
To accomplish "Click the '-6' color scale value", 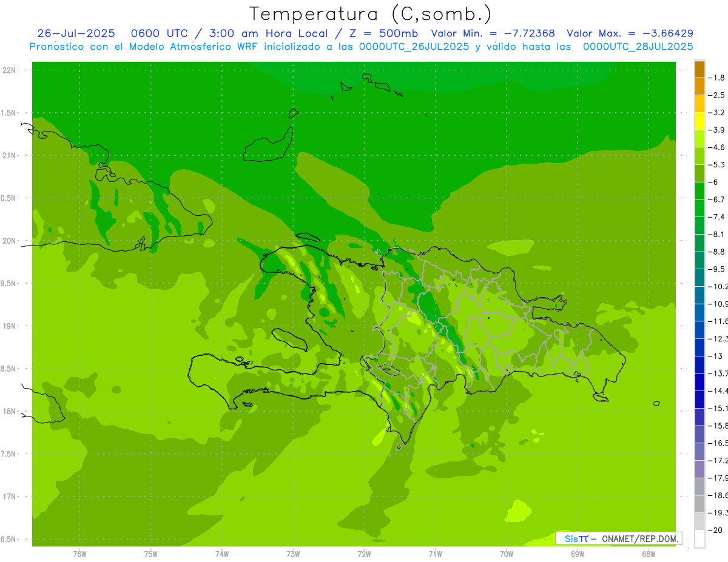I will point(714,182).
